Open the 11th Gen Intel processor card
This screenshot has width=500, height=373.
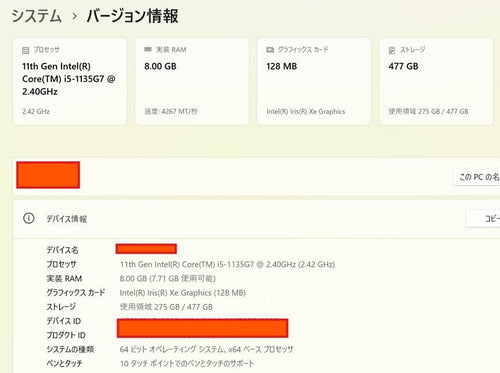click(70, 81)
